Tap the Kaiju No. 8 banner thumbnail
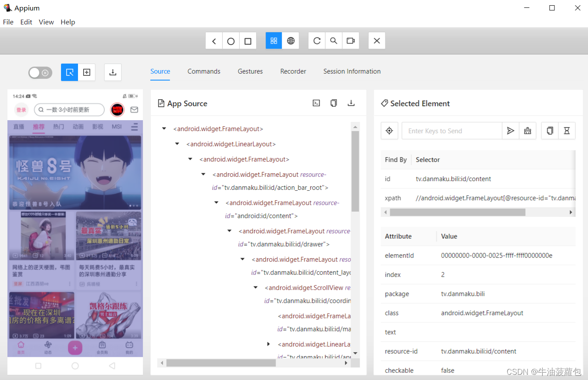This screenshot has width=588, height=380. pos(75,172)
